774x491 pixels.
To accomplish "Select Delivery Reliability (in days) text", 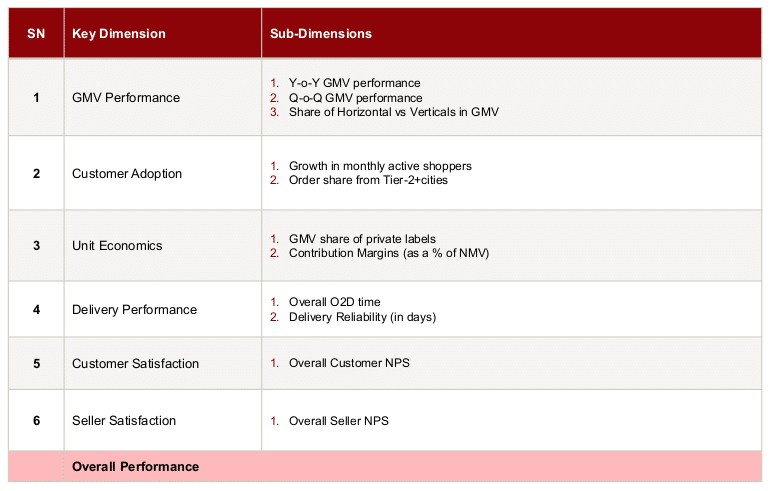I will 362,317.
